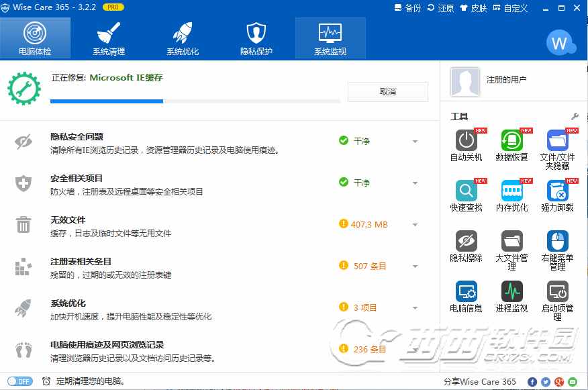The image size is (588, 390).
Task: Open the 快速查找 quick search tool
Action: click(466, 191)
